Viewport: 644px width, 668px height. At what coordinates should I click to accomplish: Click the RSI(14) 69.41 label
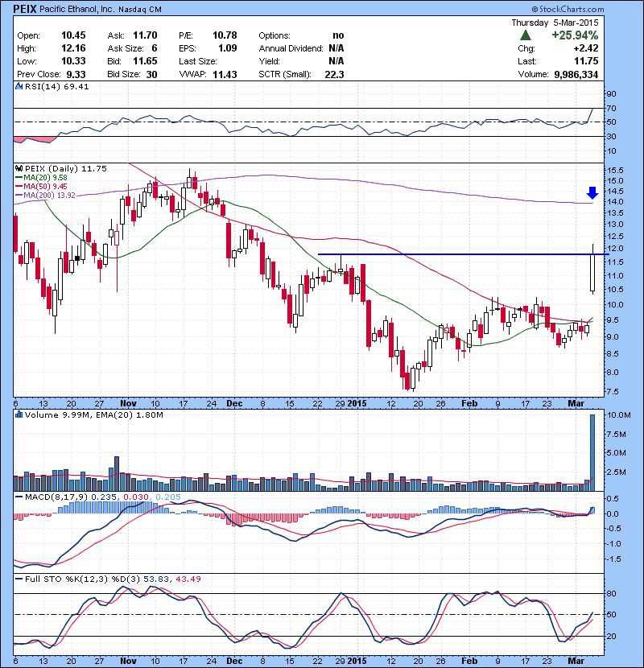tap(56, 86)
